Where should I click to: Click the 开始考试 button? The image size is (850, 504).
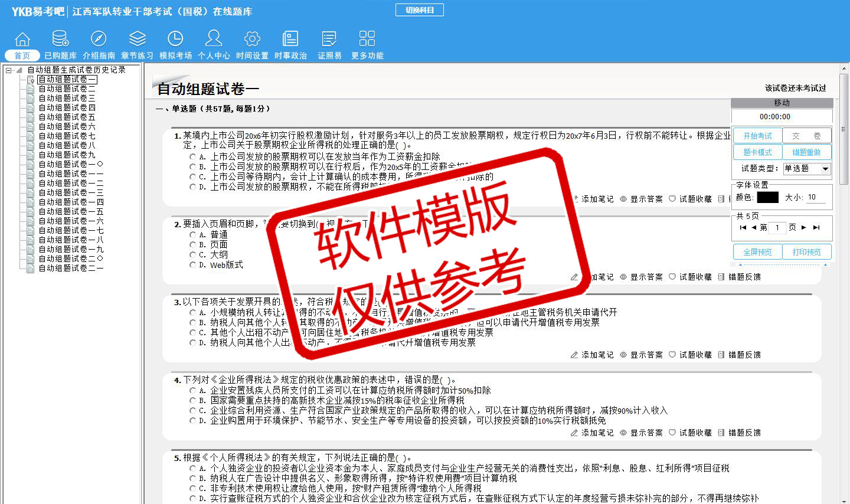click(x=757, y=136)
